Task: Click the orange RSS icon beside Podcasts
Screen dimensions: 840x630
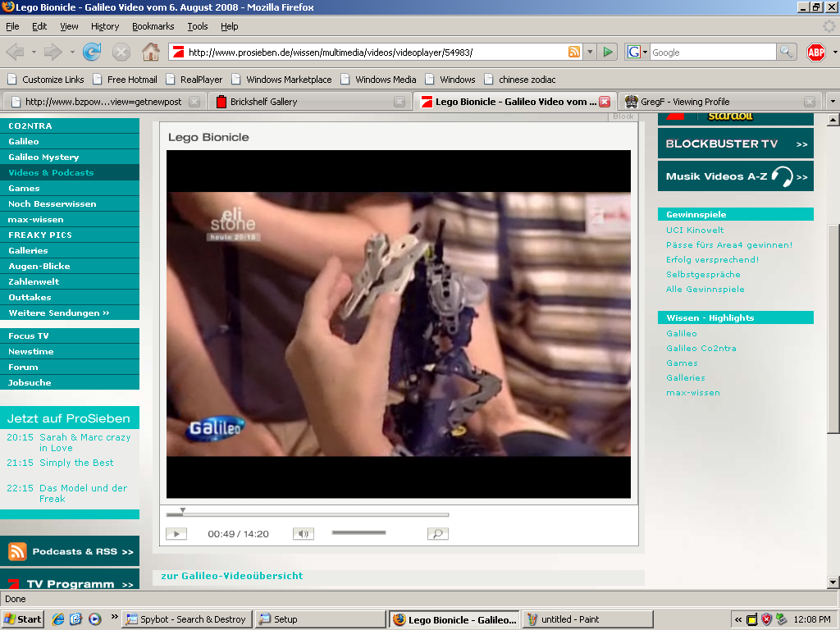Action: (x=17, y=551)
